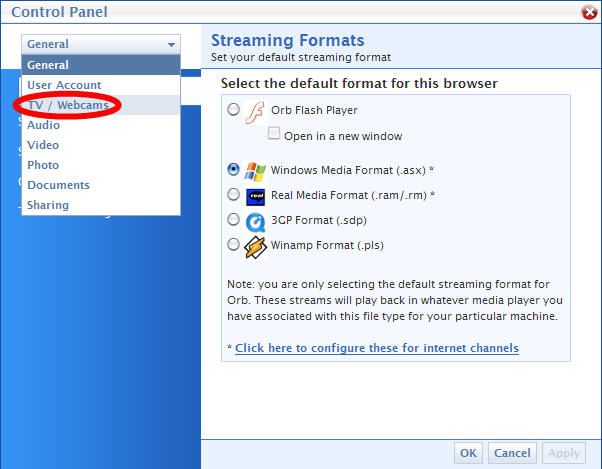602x469 pixels.
Task: Click the Orb Flash Player icon
Action: pyautogui.click(x=255, y=112)
